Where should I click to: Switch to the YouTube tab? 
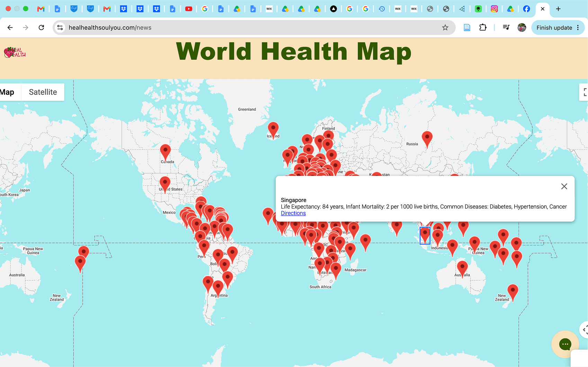tap(189, 9)
